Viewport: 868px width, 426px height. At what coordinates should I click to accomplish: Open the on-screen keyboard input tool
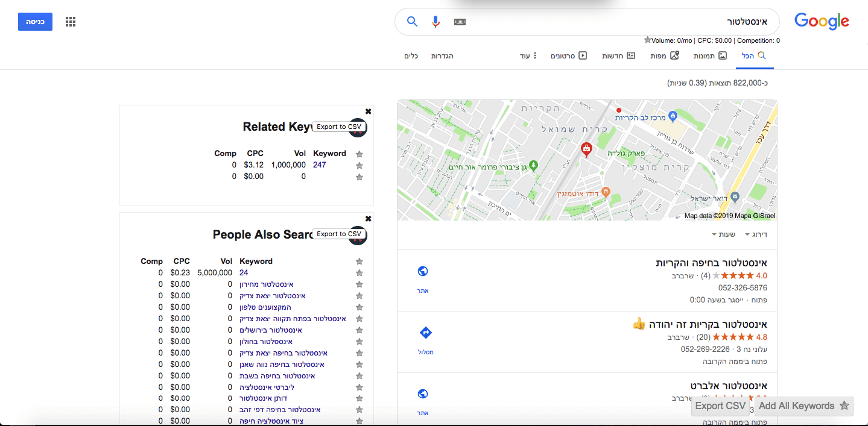[x=460, y=22]
